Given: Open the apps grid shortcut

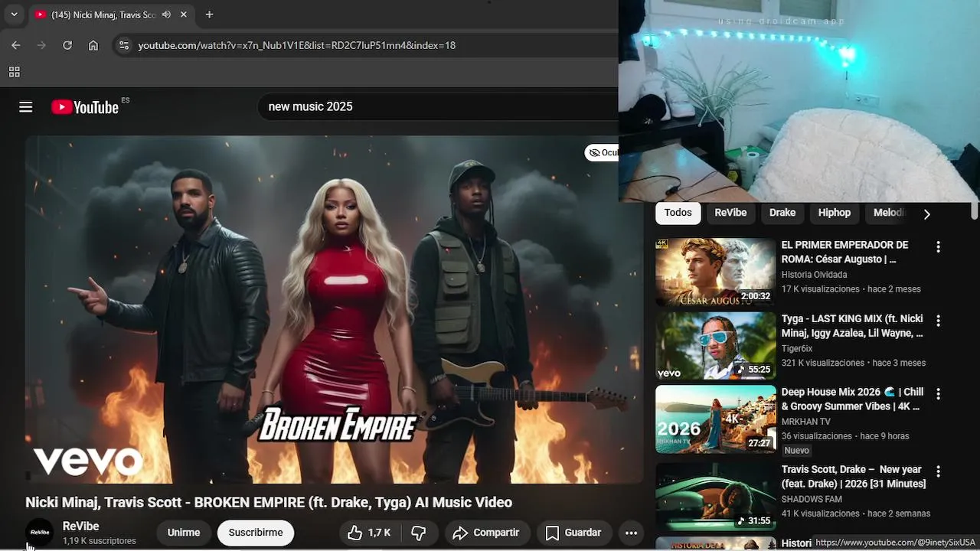Looking at the screenshot, I should pos(14,72).
